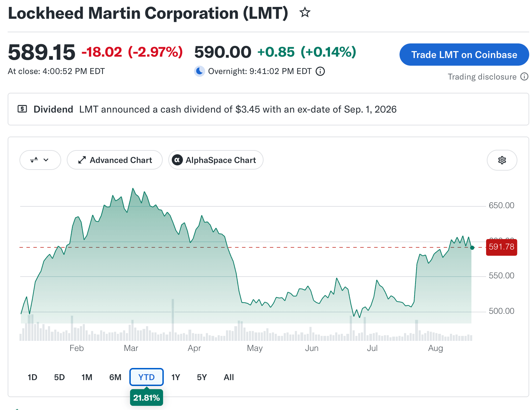532x410 pixels.
Task: Click the Mar axis label
Action: coord(131,348)
